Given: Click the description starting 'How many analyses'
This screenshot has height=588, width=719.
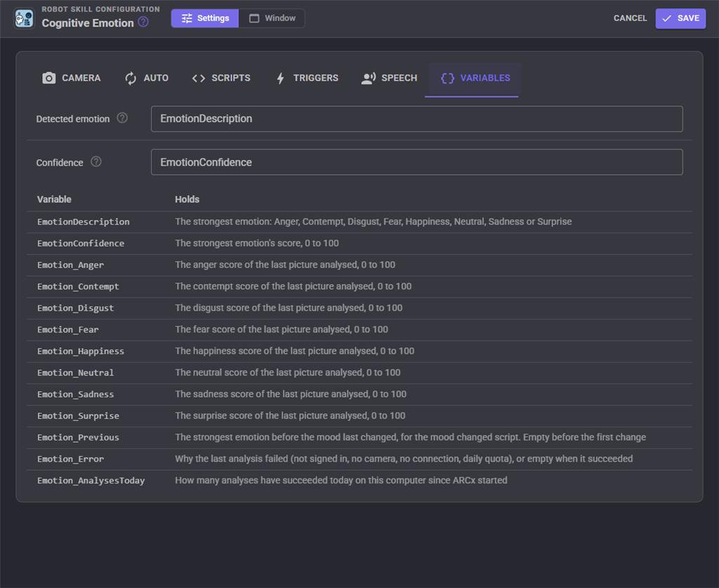Looking at the screenshot, I should (x=341, y=481).
